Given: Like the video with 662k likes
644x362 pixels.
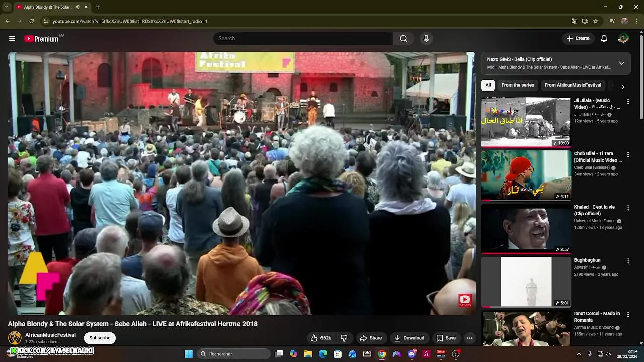Looking at the screenshot, I should click(x=320, y=338).
